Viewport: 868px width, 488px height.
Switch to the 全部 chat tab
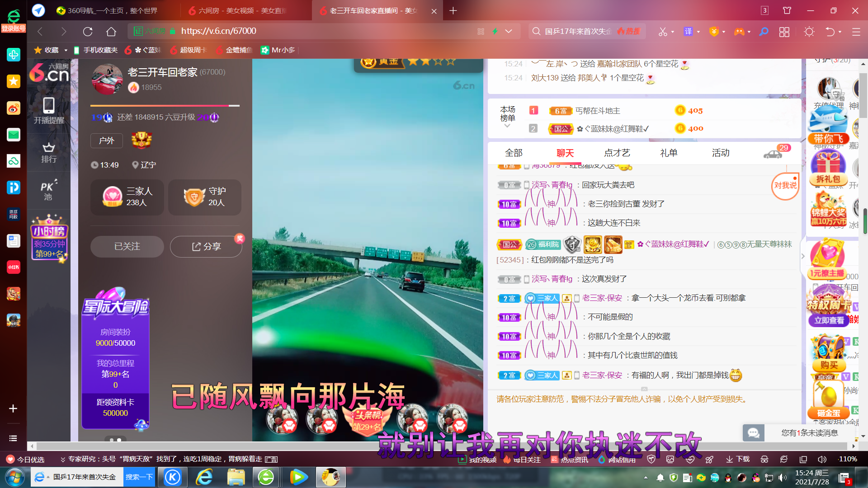(x=514, y=153)
